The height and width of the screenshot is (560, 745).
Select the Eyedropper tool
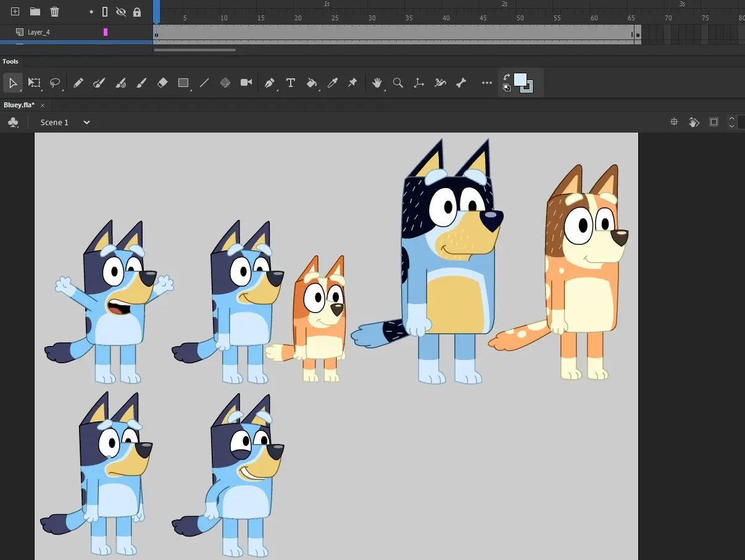coord(333,83)
